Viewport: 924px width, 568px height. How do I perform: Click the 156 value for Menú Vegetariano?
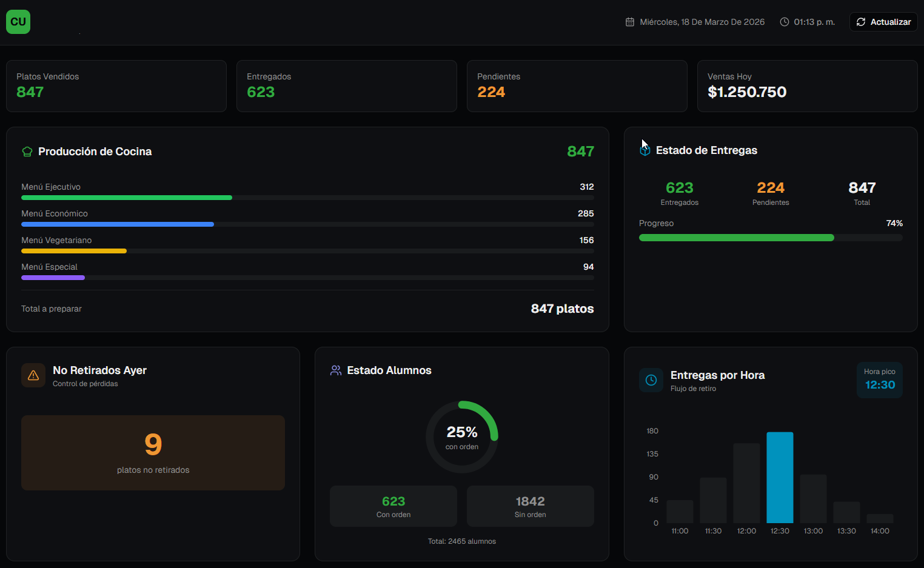point(586,240)
